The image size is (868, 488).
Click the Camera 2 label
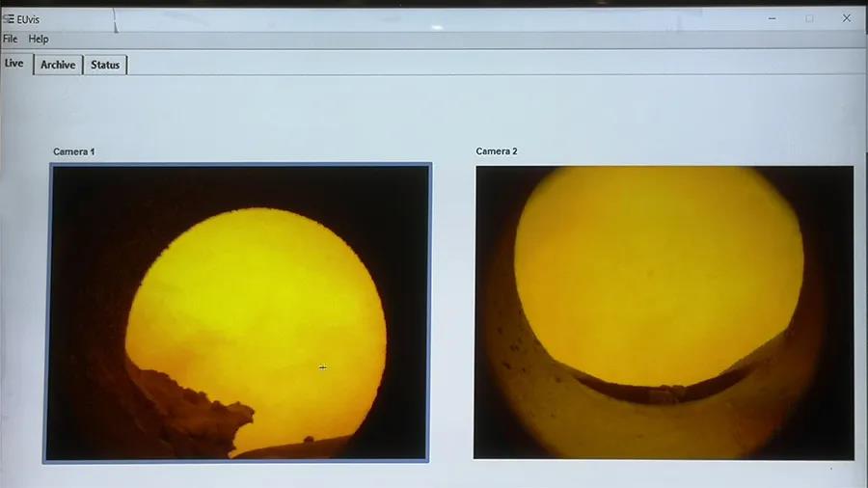coord(497,151)
